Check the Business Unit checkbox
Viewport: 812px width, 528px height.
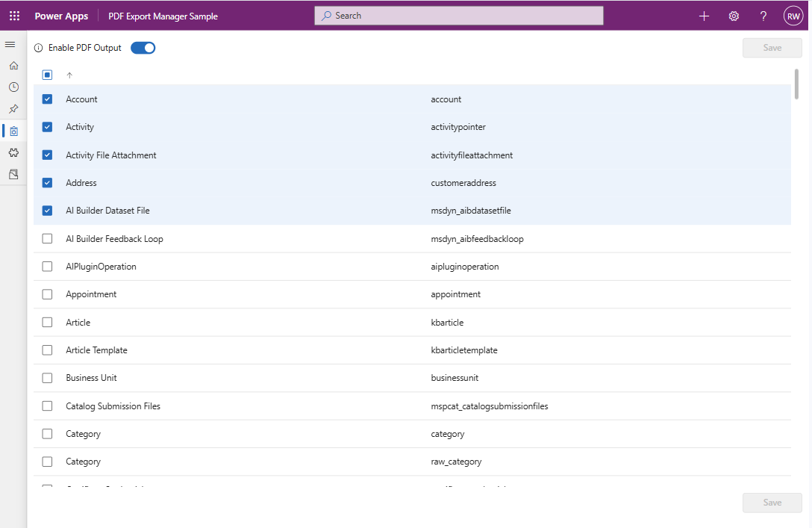(x=47, y=378)
